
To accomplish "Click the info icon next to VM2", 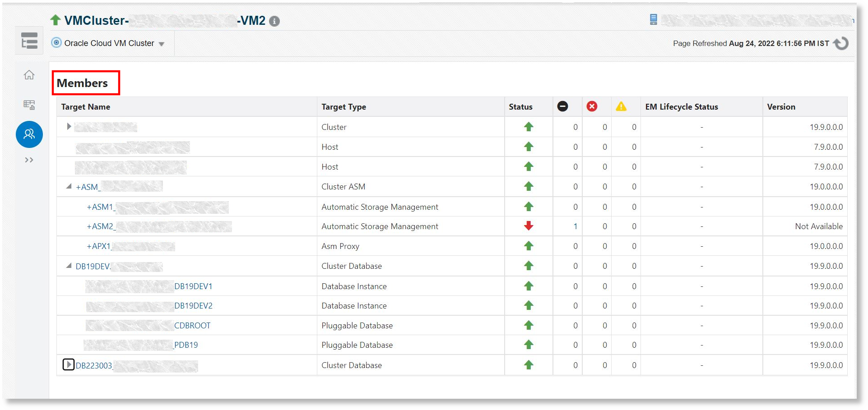I will 274,21.
